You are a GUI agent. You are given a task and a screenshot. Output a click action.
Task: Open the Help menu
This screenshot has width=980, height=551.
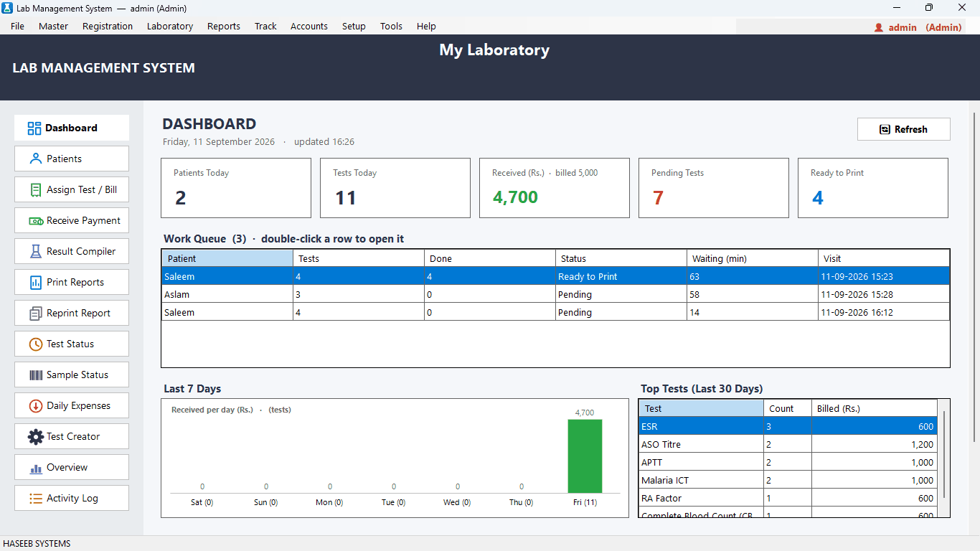coord(426,26)
